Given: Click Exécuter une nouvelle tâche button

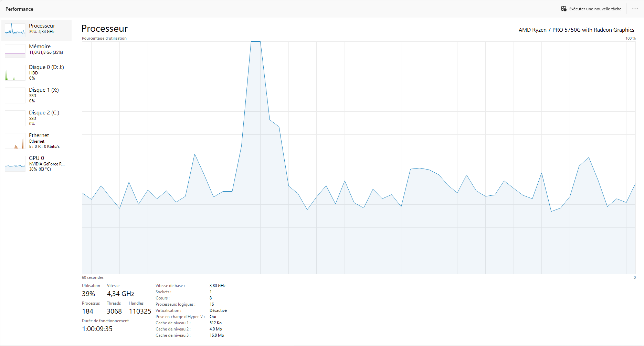Looking at the screenshot, I should 591,9.
